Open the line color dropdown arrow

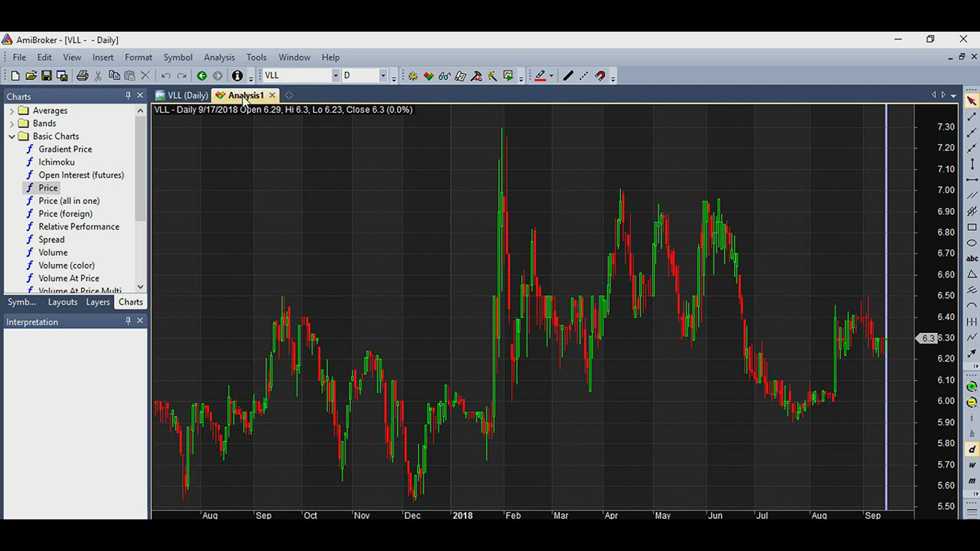[551, 76]
